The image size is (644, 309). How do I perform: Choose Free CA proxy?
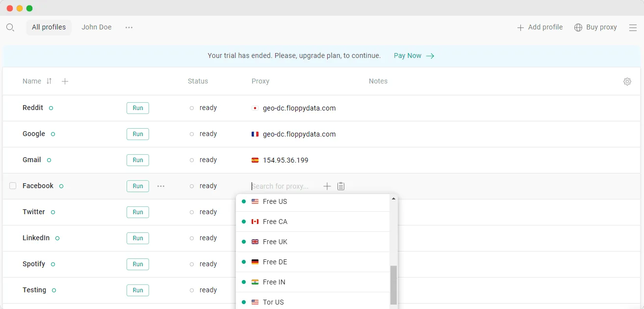point(313,222)
